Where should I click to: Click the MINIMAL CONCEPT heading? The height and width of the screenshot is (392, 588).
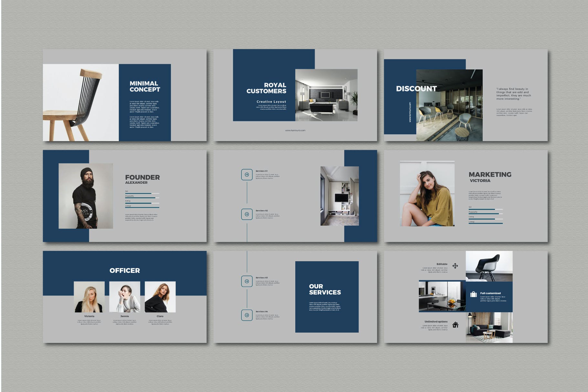tap(145, 87)
